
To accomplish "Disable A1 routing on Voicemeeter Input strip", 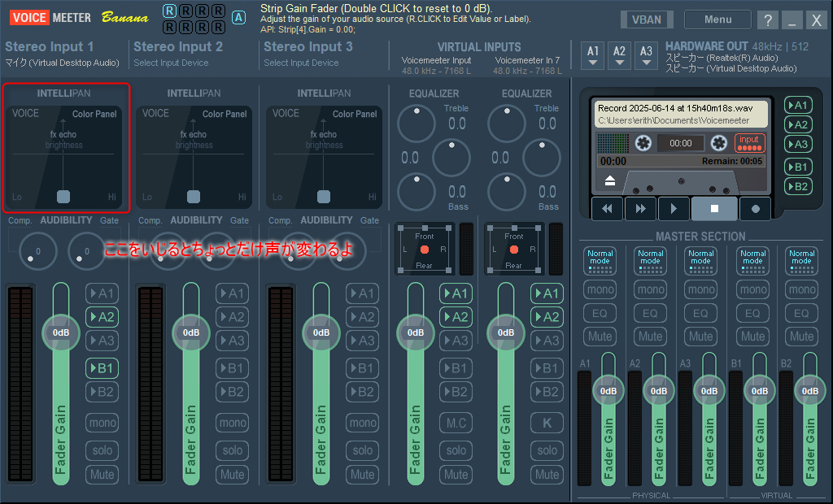I will (456, 293).
